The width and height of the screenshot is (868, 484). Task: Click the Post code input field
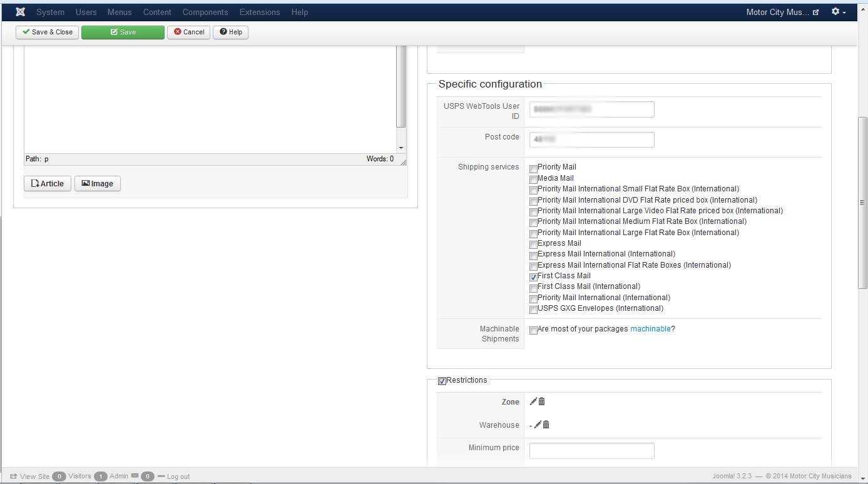tap(591, 139)
